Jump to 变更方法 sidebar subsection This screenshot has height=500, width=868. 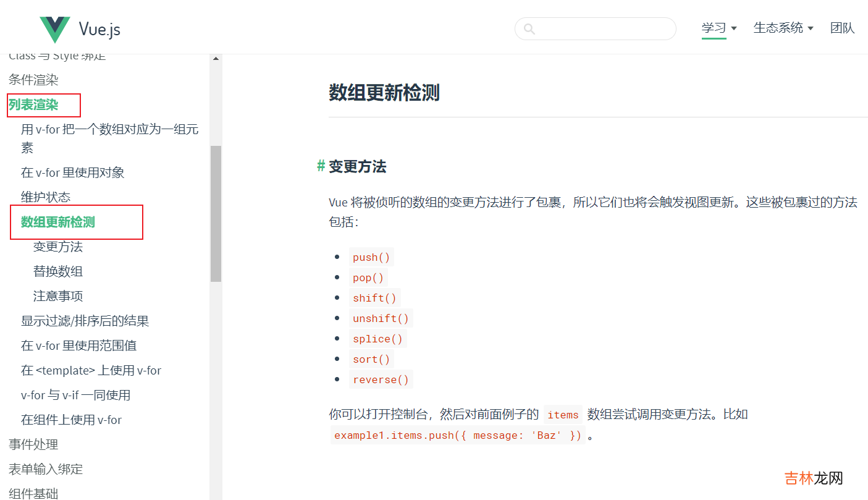click(58, 247)
